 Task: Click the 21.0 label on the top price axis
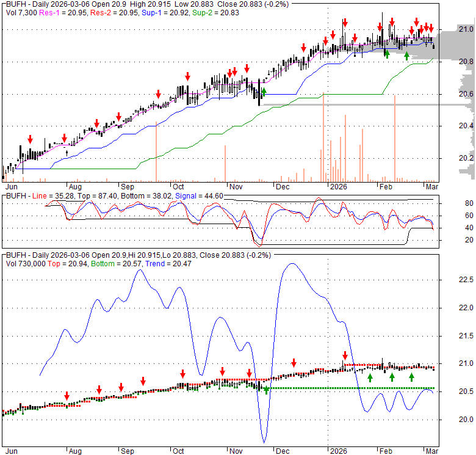tap(466, 29)
